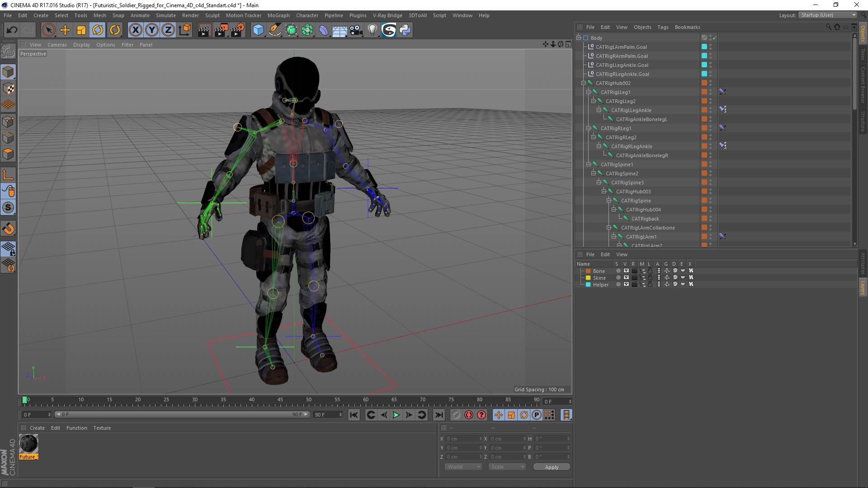Image resolution: width=868 pixels, height=488 pixels.
Task: Open the Layers vertical tab
Action: coord(863,287)
